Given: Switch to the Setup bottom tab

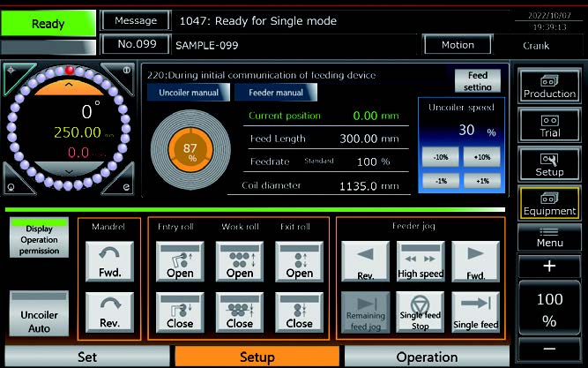Looking at the screenshot, I should 257,357.
